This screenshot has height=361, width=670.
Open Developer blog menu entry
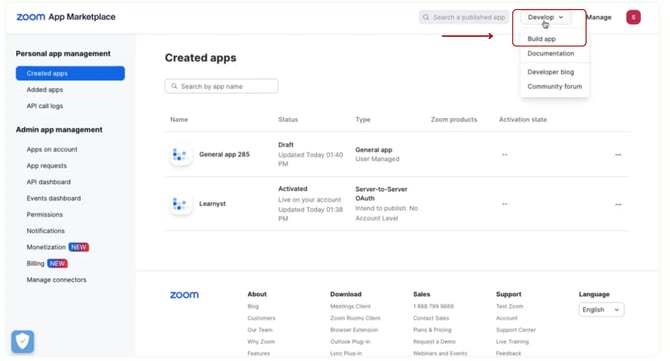(551, 72)
